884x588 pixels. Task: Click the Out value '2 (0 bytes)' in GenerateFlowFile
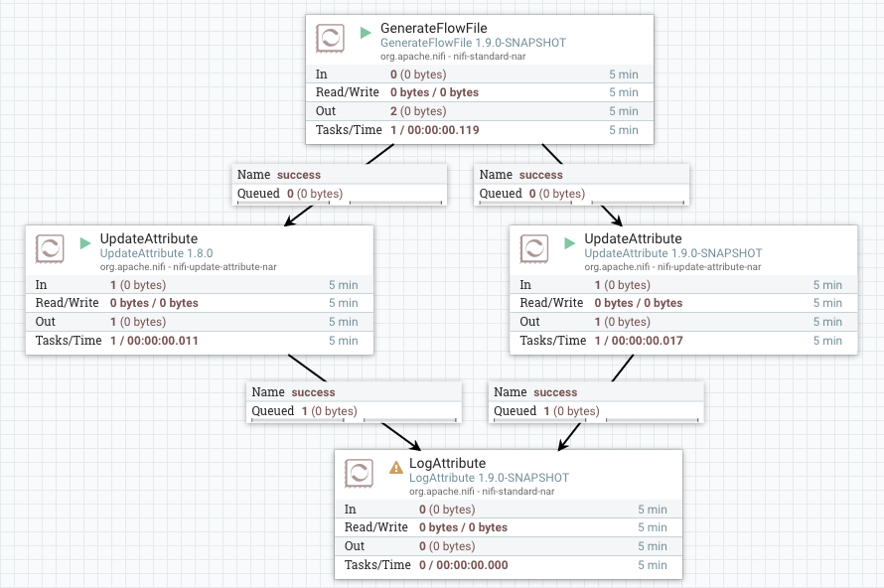point(418,111)
